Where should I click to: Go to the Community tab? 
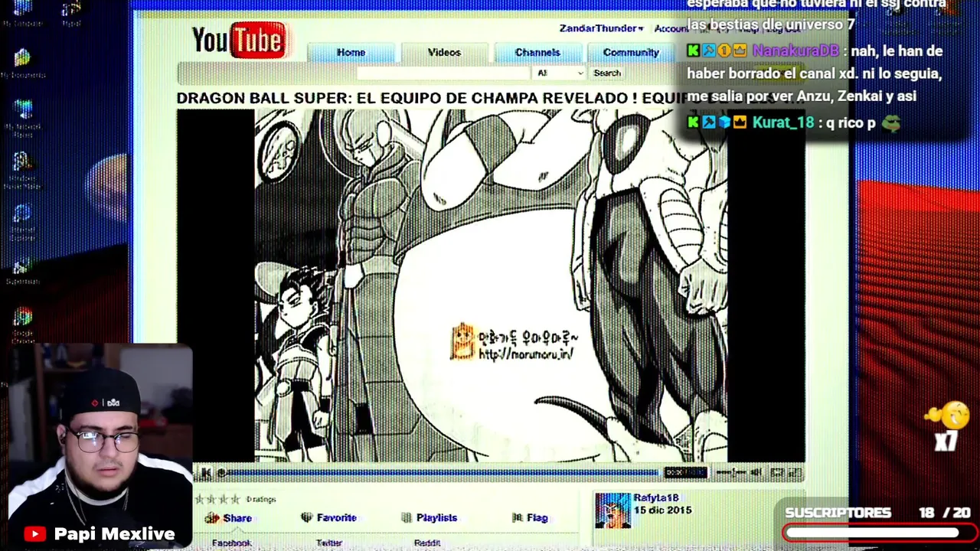[631, 52]
